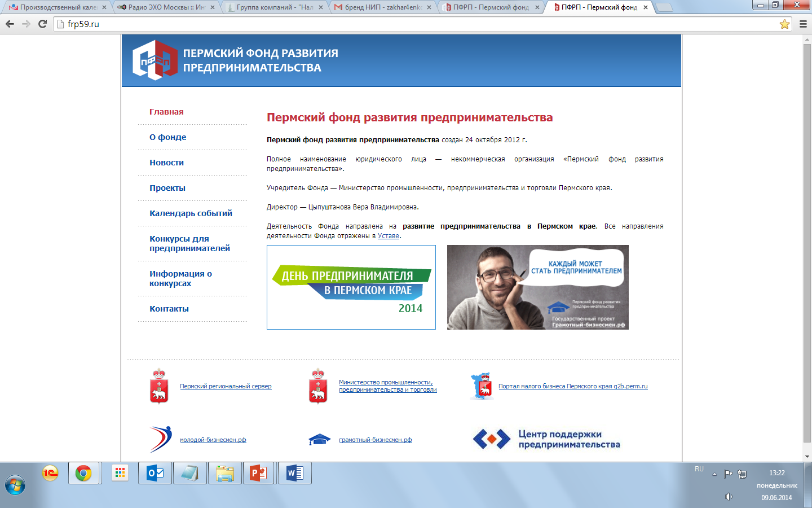Open Outlook from the taskbar
This screenshot has width=812, height=508.
[x=155, y=473]
